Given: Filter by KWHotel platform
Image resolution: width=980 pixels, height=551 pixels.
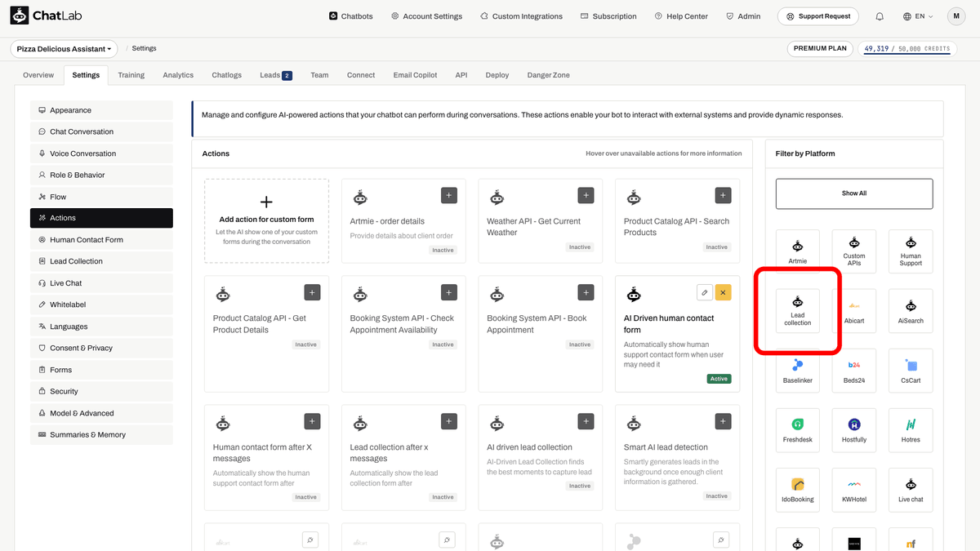Looking at the screenshot, I should [x=854, y=489].
